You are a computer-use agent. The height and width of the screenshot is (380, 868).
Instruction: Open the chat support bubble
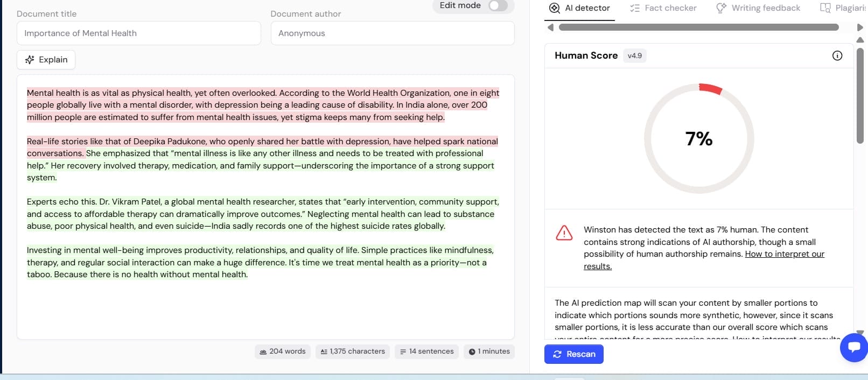(x=855, y=347)
